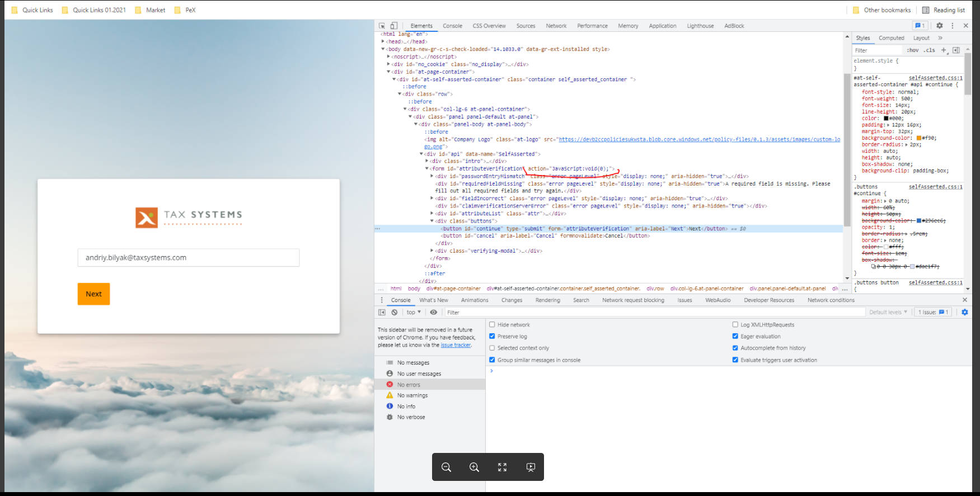Collapse the body element node arrow
The width and height of the screenshot is (980, 496).
pyautogui.click(x=383, y=49)
